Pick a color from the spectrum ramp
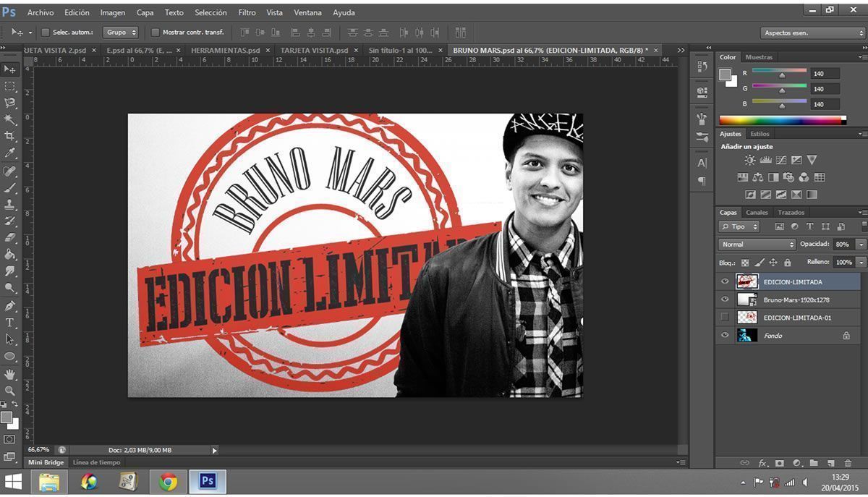 [781, 120]
